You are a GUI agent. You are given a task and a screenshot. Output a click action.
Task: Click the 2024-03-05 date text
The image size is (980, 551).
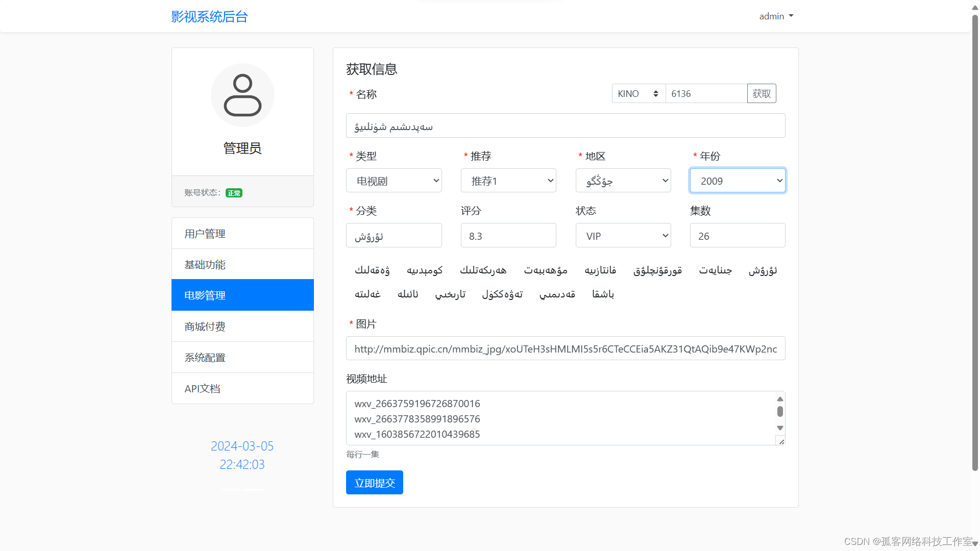click(242, 446)
